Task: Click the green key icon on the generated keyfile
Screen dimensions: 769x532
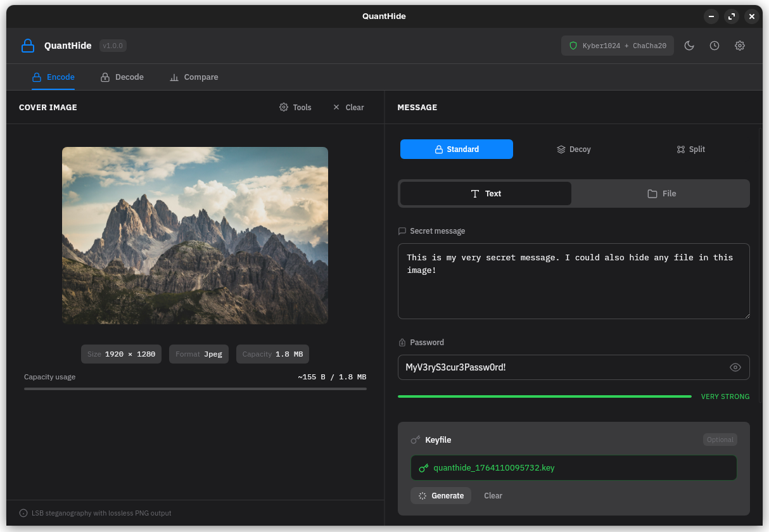Action: (423, 467)
